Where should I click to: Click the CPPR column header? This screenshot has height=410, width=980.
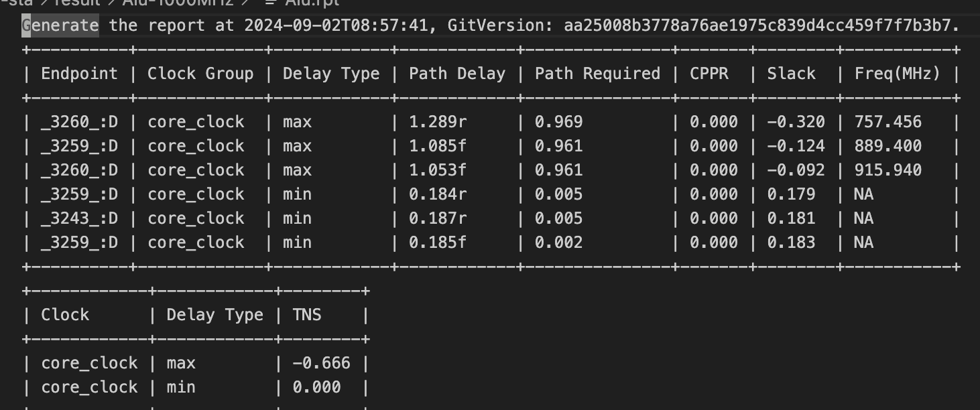click(x=709, y=74)
